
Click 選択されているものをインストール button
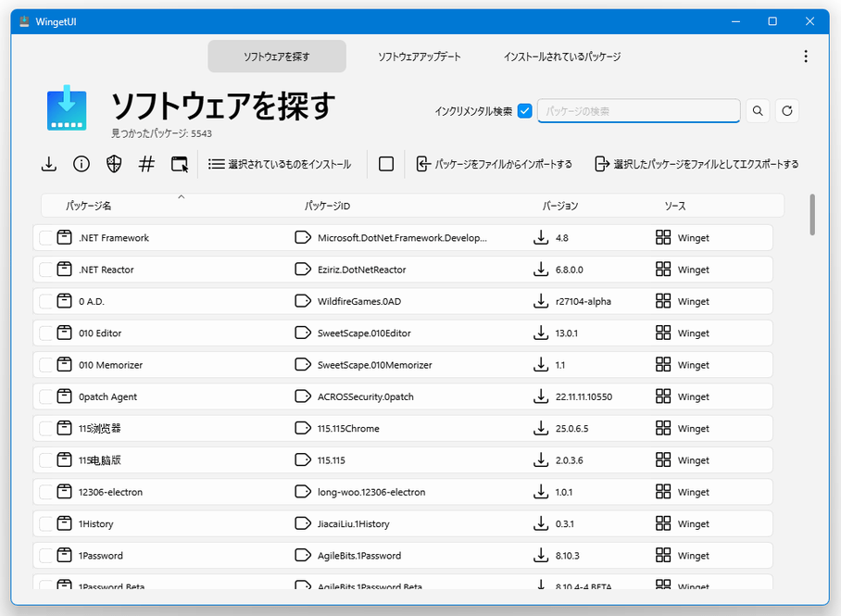tap(280, 164)
